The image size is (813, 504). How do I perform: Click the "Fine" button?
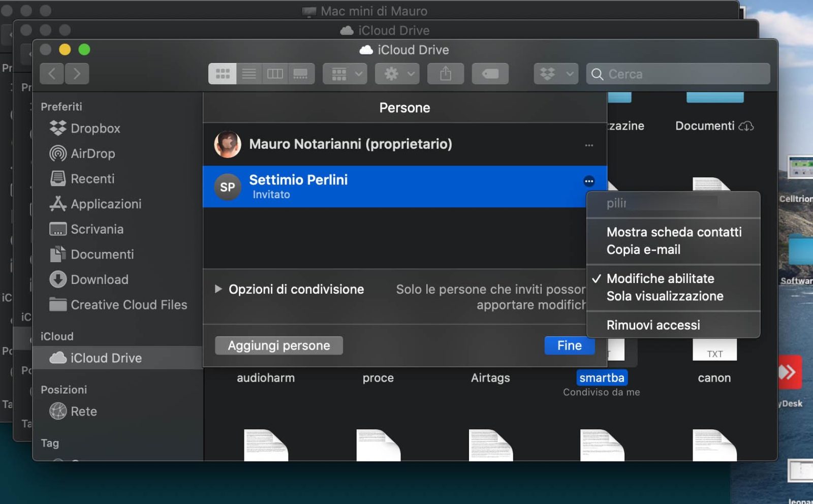(569, 345)
